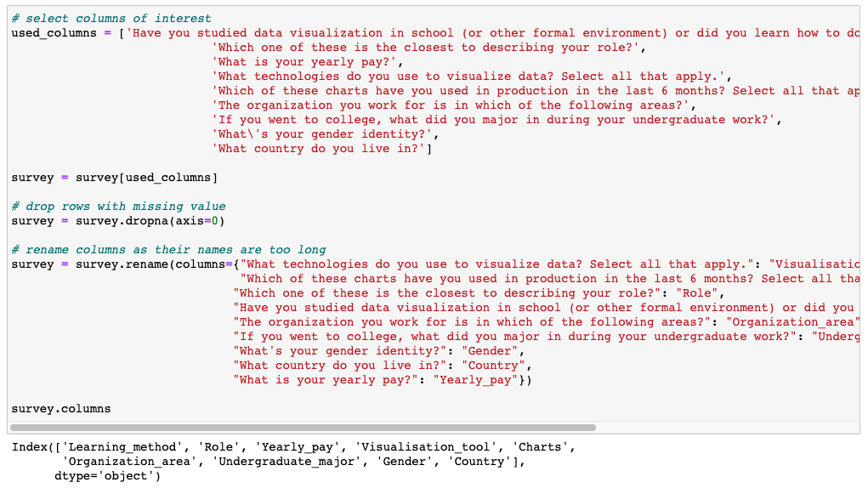Click the '# select columns of interest' comment

111,18
